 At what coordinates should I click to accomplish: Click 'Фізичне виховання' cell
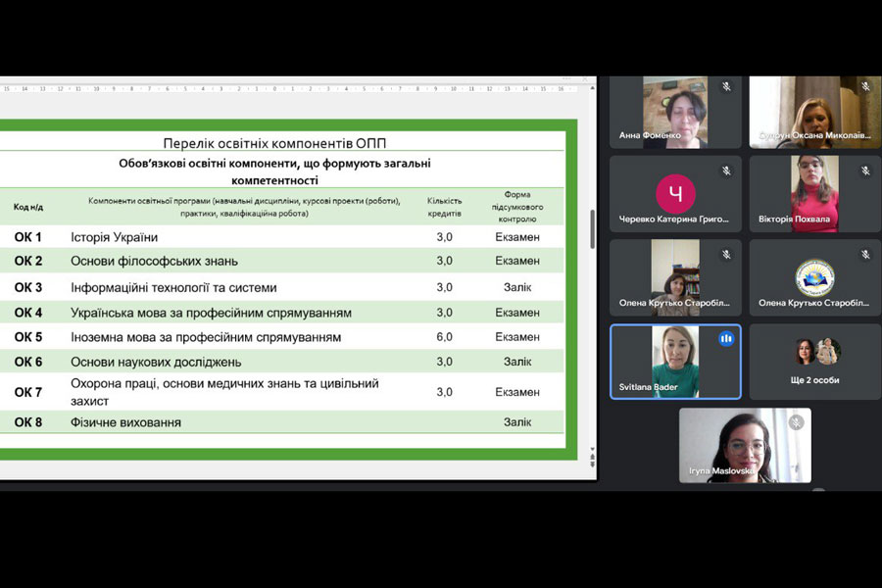point(125,422)
